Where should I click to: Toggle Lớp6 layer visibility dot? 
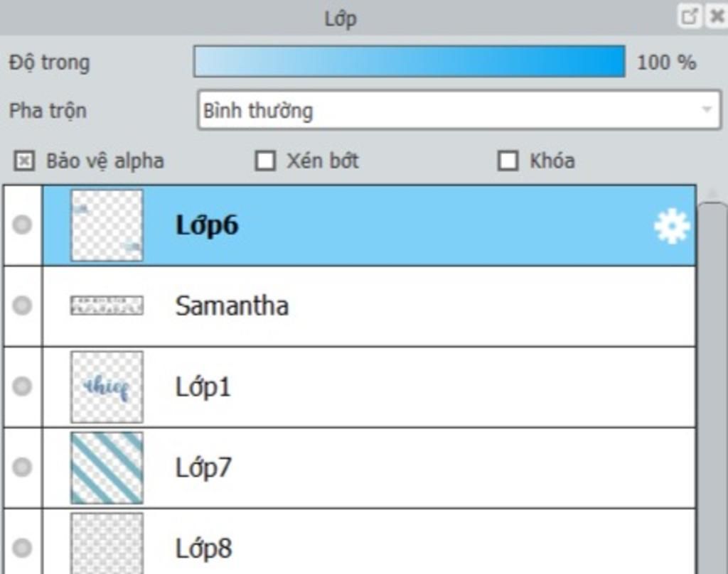(22, 225)
